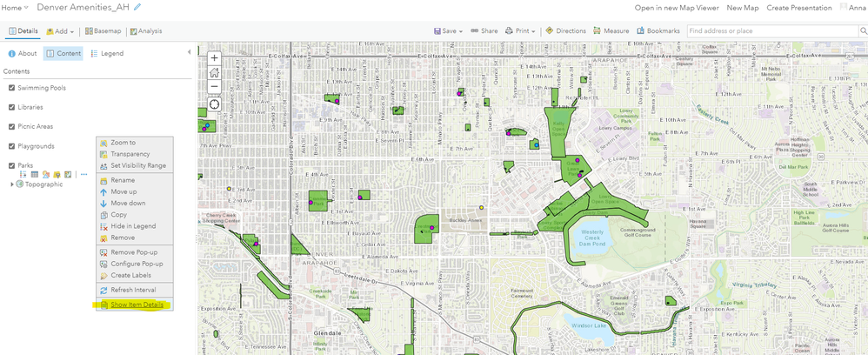Open the attribute table for Parks layer
The width and height of the screenshot is (868, 355).
pyautogui.click(x=34, y=174)
